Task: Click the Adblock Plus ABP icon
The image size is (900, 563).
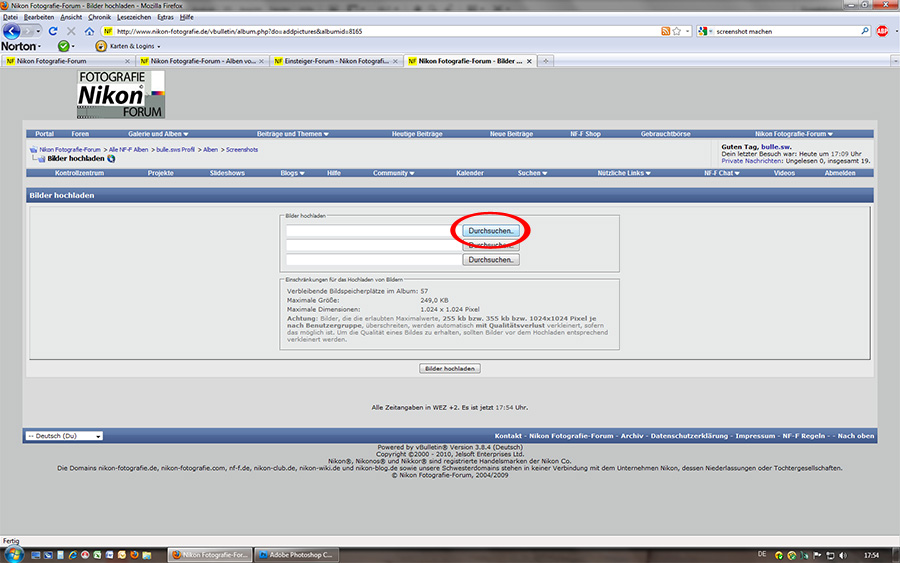Action: coord(882,31)
